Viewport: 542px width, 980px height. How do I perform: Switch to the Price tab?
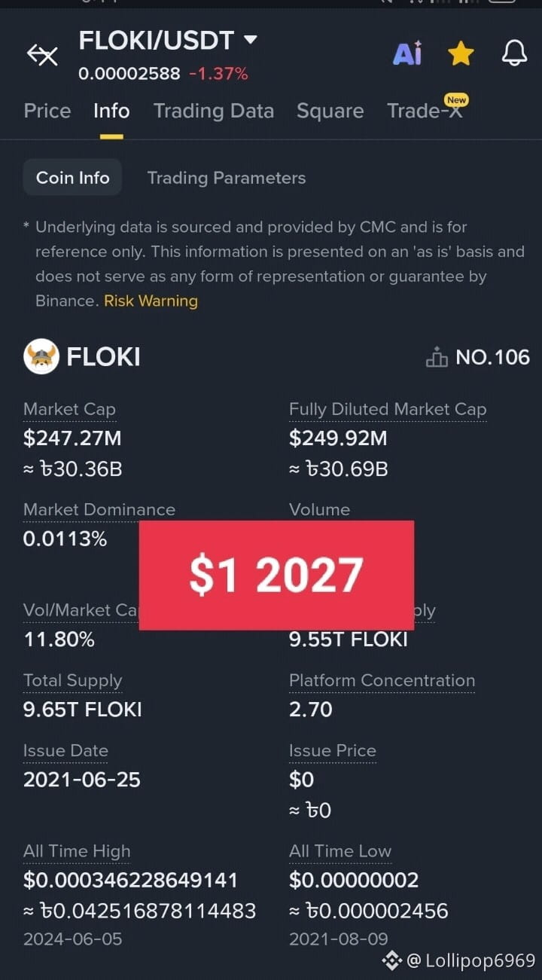click(47, 111)
